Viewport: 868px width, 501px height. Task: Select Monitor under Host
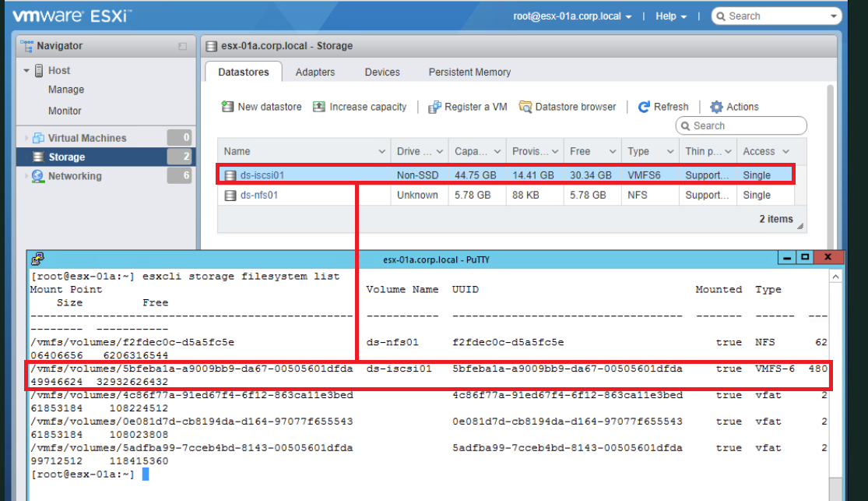click(x=65, y=111)
